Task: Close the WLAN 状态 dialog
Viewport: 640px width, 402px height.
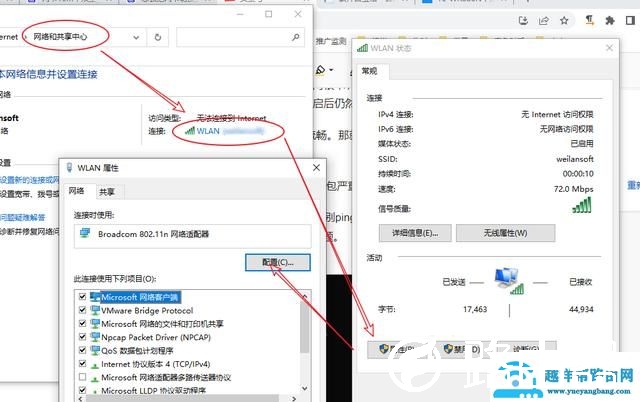Action: (x=609, y=48)
